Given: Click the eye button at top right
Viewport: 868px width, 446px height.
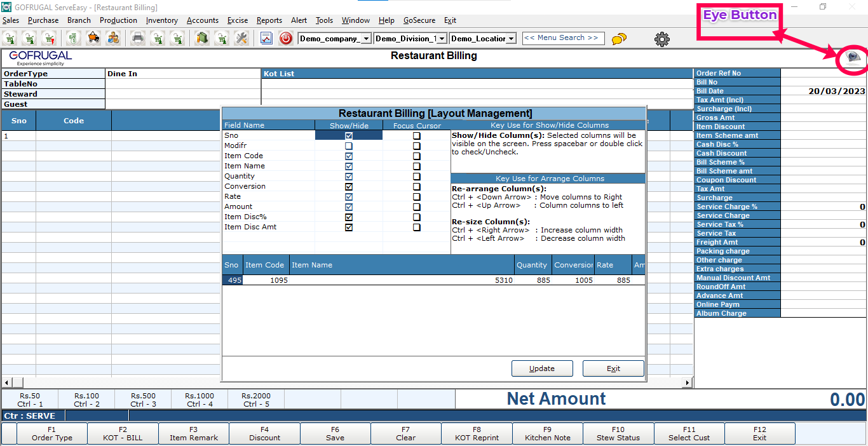Looking at the screenshot, I should click(852, 58).
